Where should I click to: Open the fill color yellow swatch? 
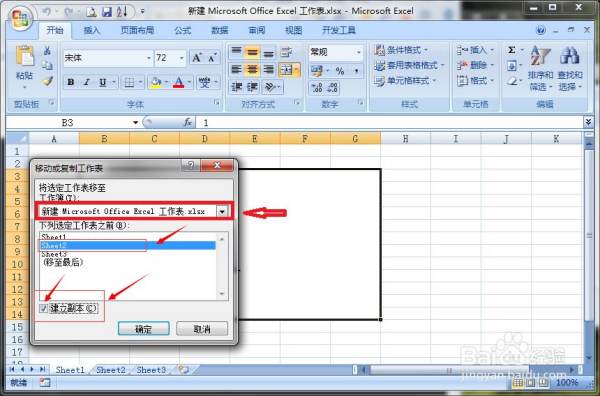coord(156,82)
